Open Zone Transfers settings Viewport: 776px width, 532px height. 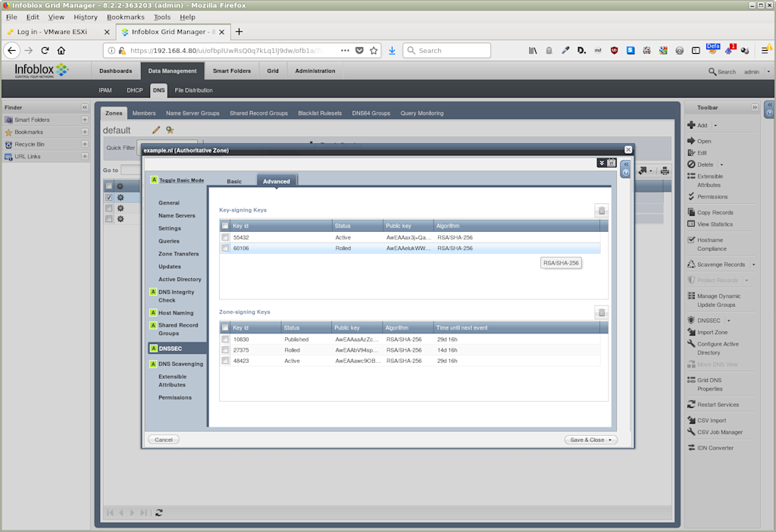click(178, 254)
